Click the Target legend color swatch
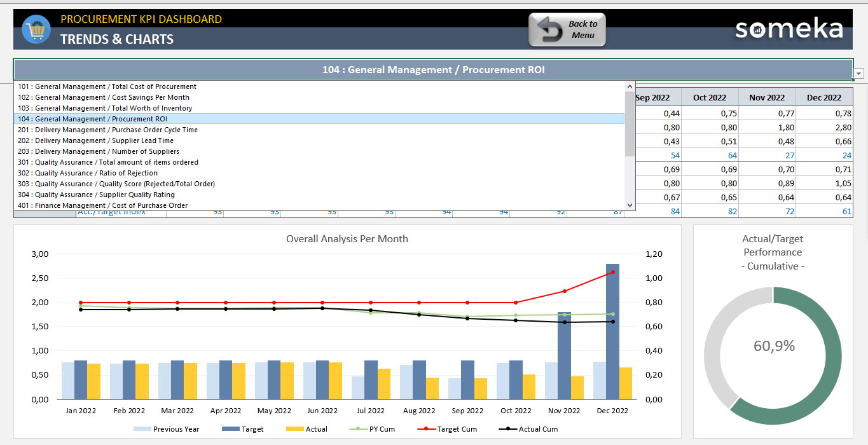 pyautogui.click(x=230, y=429)
